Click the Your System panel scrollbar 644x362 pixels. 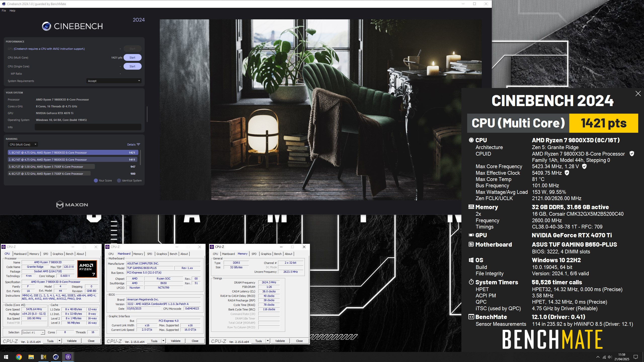pyautogui.click(x=147, y=114)
